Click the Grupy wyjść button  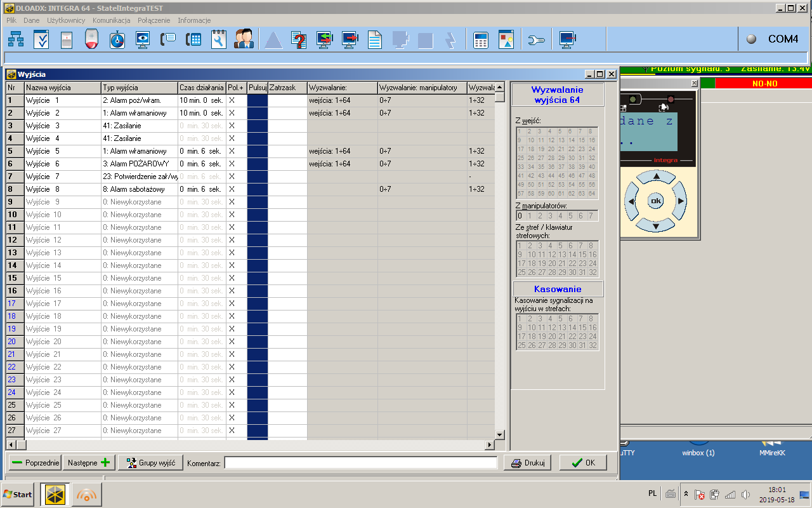(x=151, y=463)
